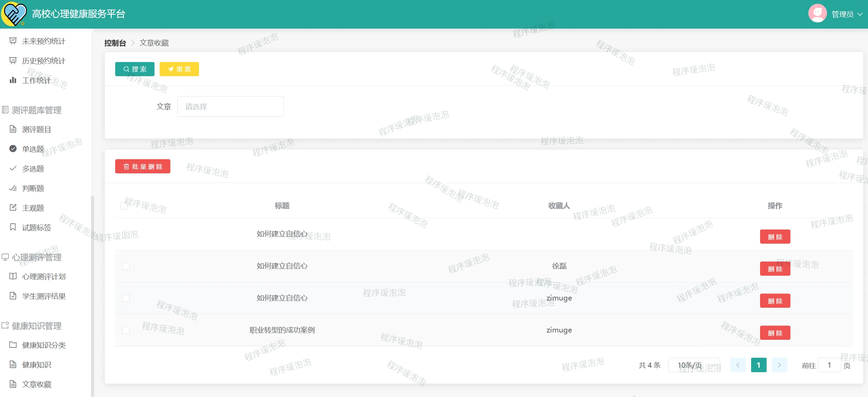This screenshot has width=868, height=397.
Task: Click the next page arrow in pagination
Action: pyautogui.click(x=779, y=365)
